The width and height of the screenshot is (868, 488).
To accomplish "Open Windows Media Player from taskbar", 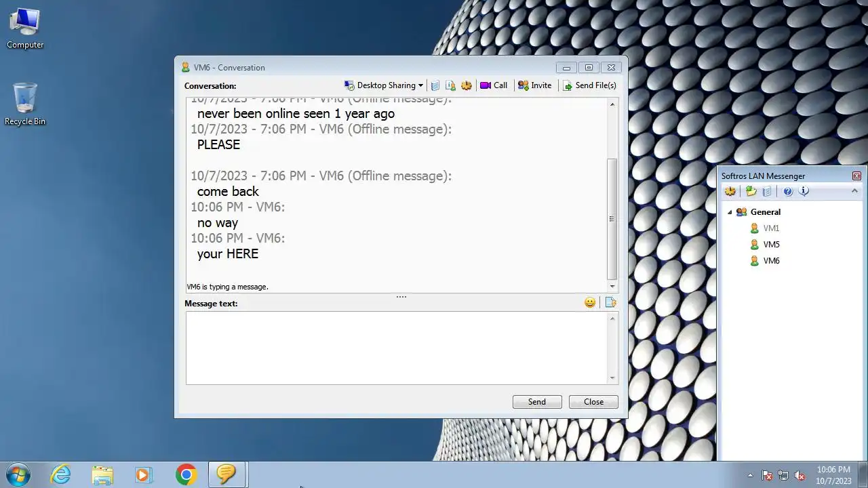I will point(143,474).
